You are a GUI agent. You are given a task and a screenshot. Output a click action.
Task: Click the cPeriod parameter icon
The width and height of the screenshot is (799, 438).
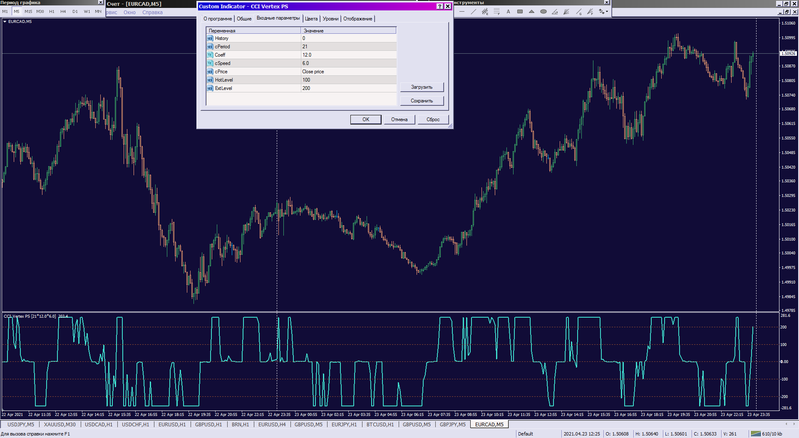(x=210, y=46)
